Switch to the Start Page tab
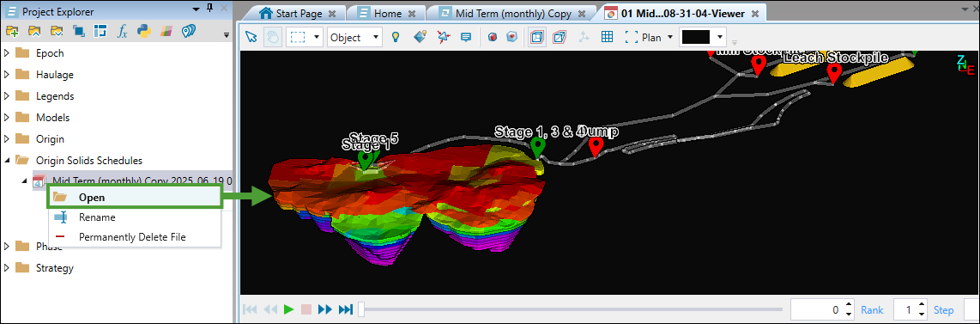Viewport: 980px width, 324px height. [x=298, y=13]
